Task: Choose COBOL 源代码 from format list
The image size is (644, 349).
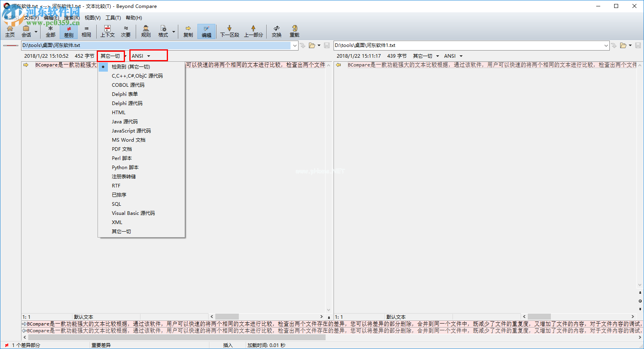Action: pyautogui.click(x=141, y=85)
